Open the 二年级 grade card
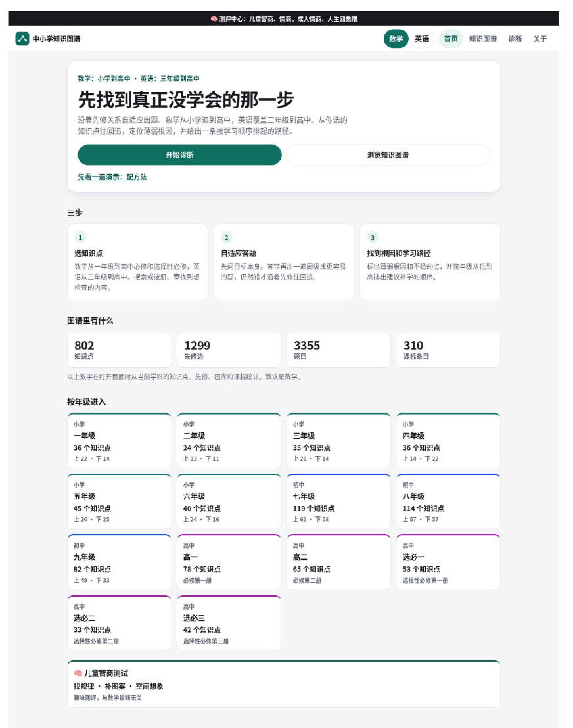Viewport: 573px width, 728px height. pos(229,440)
